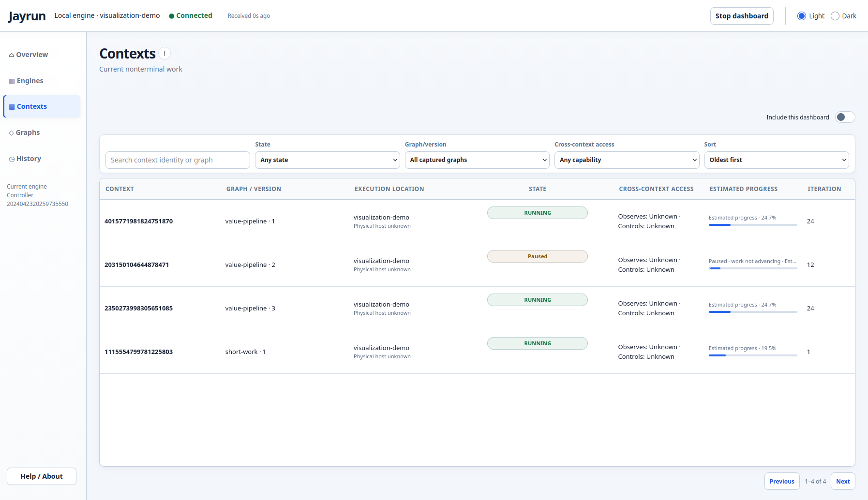
Task: Open the Cross-context access dropdown
Action: click(x=627, y=160)
